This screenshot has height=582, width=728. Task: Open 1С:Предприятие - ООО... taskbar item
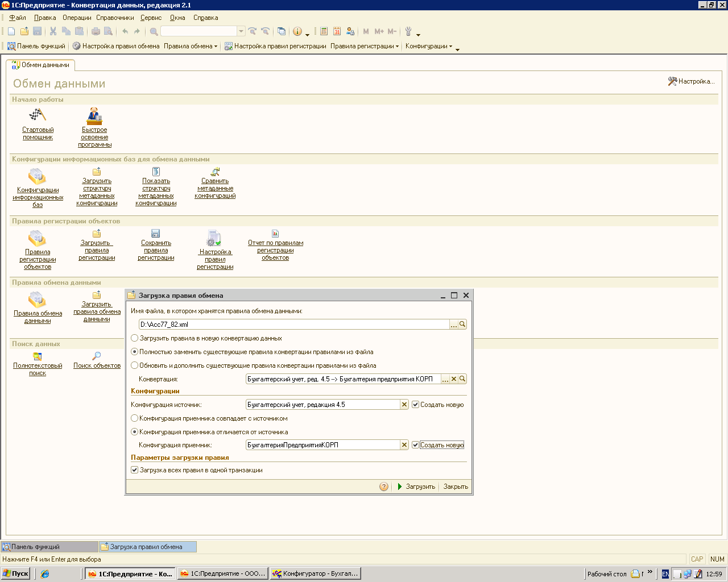[x=222, y=573]
